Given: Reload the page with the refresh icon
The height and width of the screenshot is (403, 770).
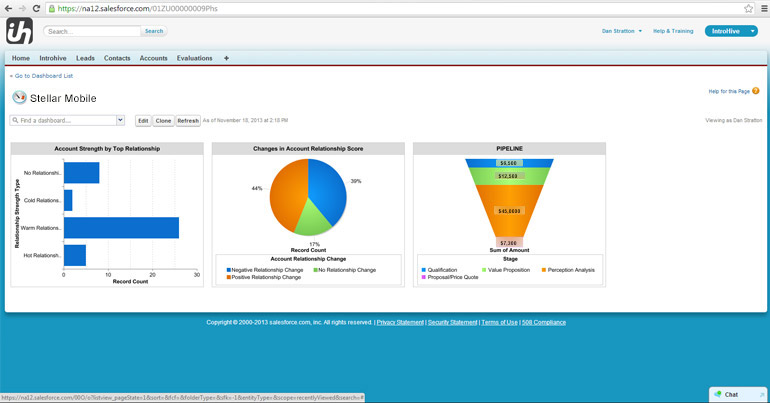Looking at the screenshot, I should pos(36,8).
